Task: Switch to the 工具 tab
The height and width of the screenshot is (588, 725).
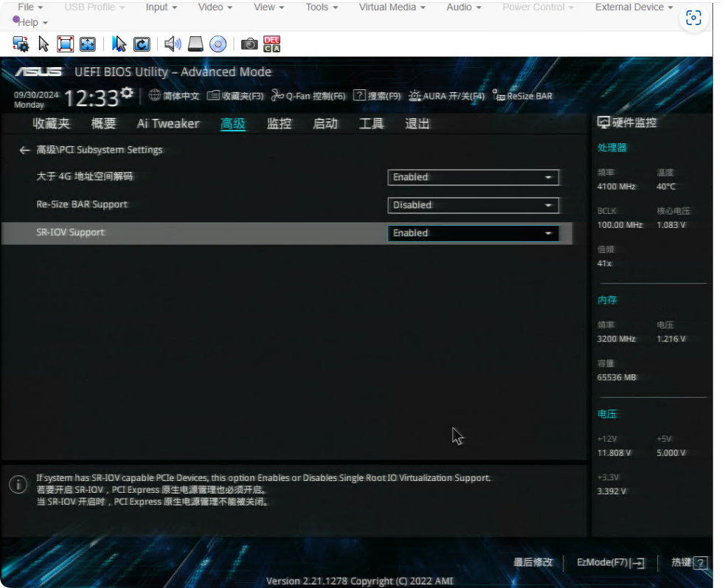Action: [371, 123]
